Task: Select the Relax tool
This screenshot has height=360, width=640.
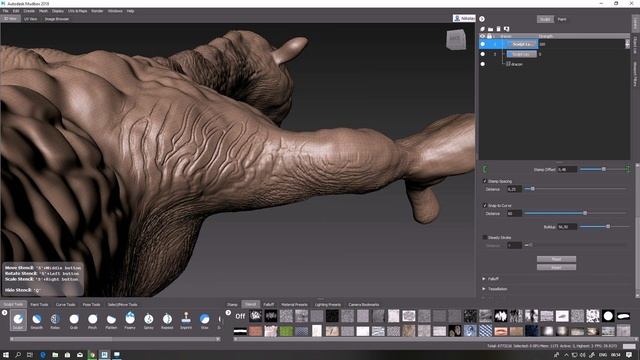Action: coord(55,320)
